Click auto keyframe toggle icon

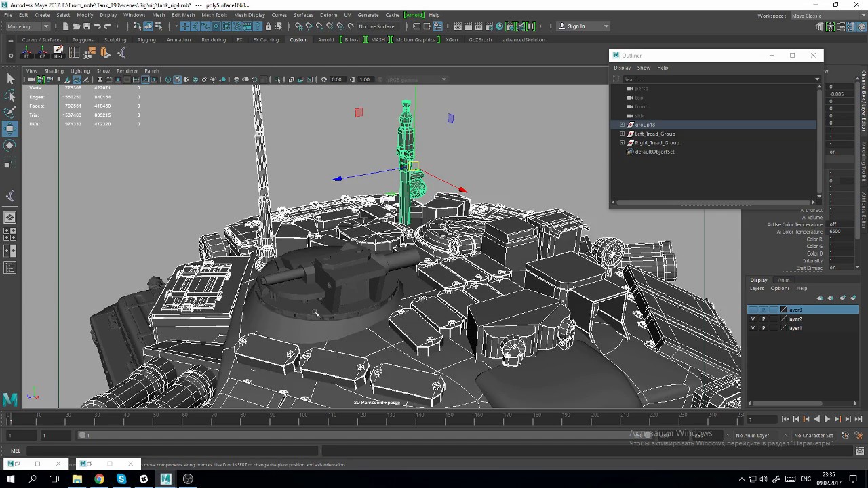click(x=845, y=435)
